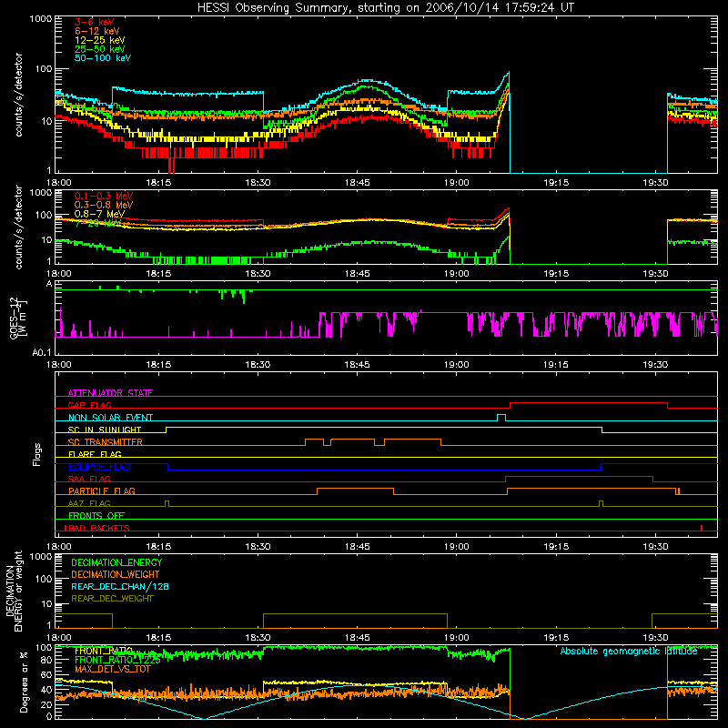Select the PARTICLE_FLAG label
The image size is (728, 728).
(102, 491)
